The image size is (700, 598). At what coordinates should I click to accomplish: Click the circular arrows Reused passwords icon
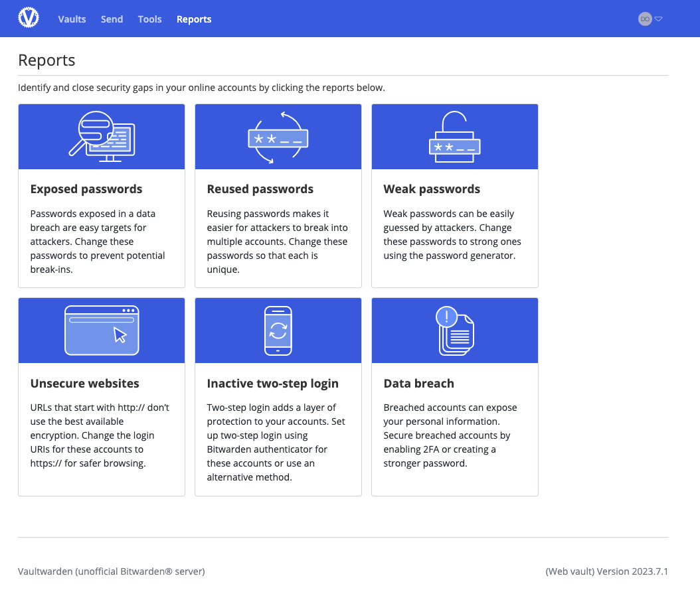coord(278,137)
